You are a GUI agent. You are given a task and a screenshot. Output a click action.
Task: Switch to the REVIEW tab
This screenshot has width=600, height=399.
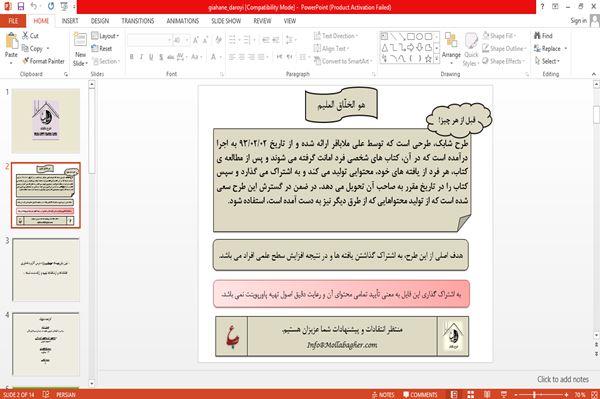click(x=262, y=21)
